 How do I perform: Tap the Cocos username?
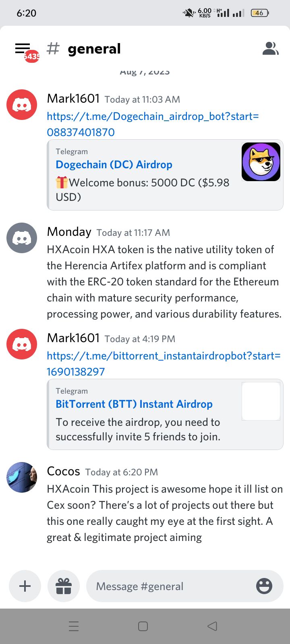(x=64, y=471)
